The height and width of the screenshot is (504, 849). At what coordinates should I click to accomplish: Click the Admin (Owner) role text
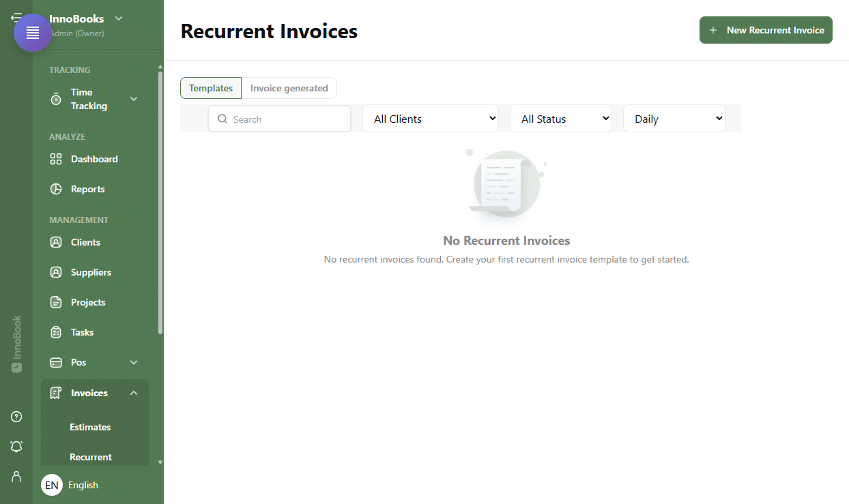point(76,33)
